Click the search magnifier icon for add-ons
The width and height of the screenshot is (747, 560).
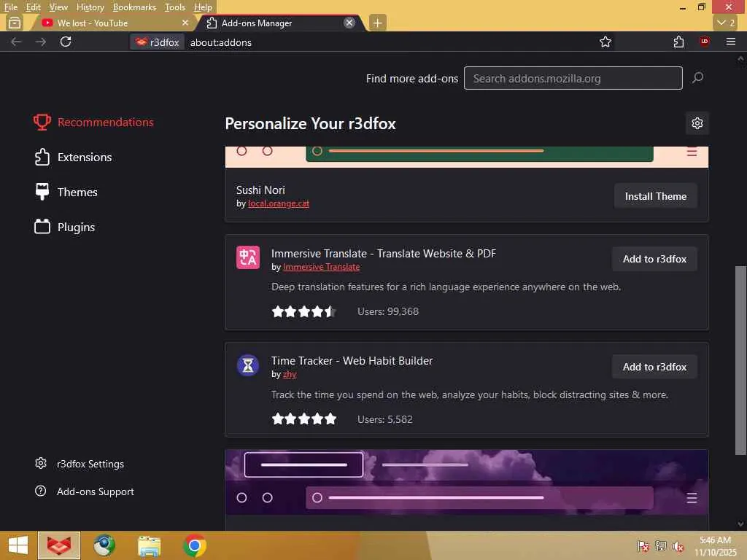[698, 77]
